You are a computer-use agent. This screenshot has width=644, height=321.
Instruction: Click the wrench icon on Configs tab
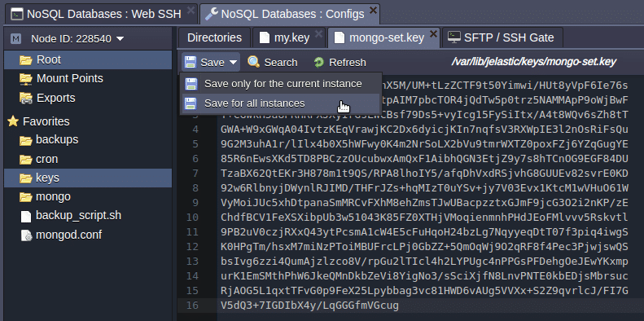211,14
